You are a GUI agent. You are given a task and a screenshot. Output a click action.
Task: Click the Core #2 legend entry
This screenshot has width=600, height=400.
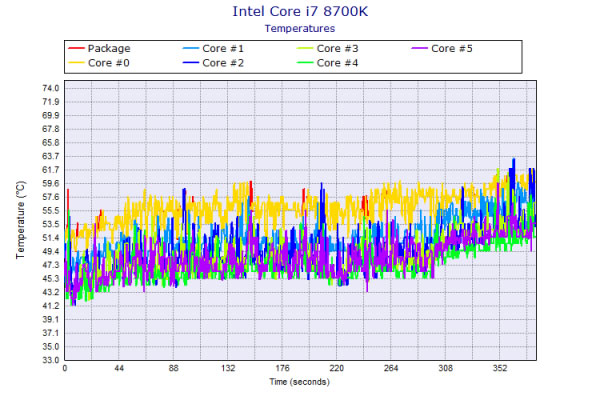[x=213, y=63]
